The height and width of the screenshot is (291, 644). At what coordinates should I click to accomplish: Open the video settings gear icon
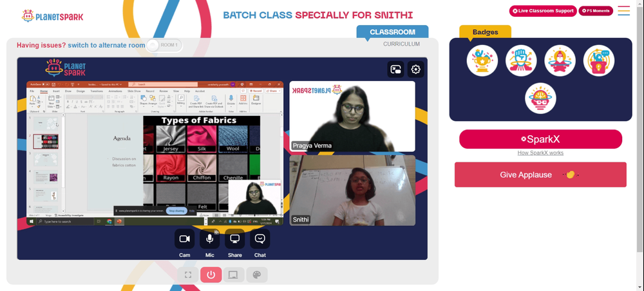(415, 70)
